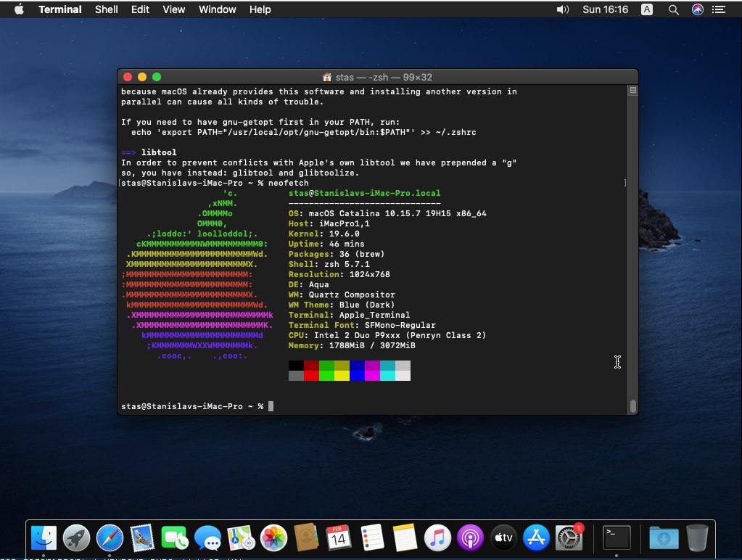Open Reminders in the Dock

point(372,538)
